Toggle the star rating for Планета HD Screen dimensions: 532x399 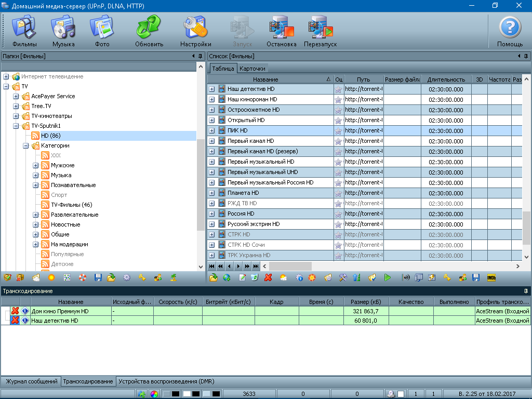point(338,193)
